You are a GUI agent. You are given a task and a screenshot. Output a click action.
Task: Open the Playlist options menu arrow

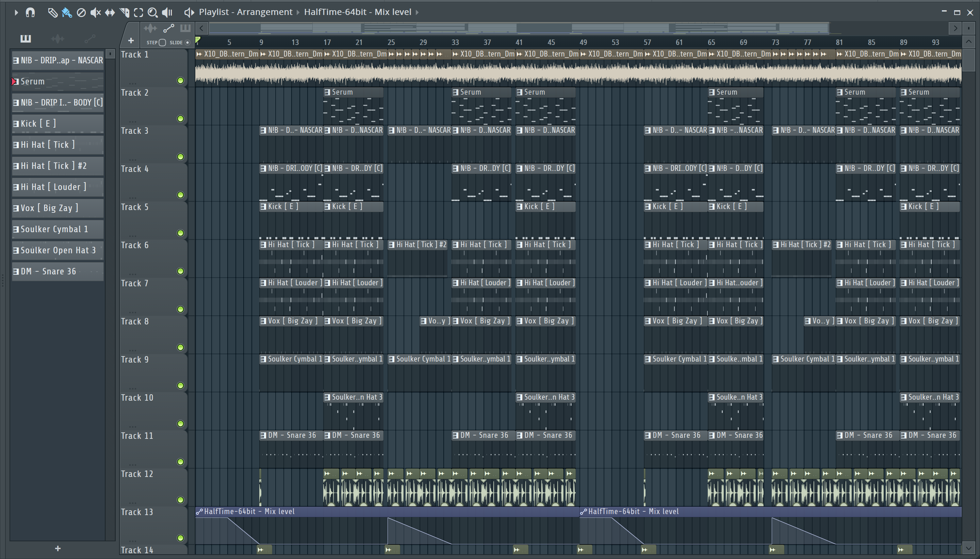click(16, 13)
